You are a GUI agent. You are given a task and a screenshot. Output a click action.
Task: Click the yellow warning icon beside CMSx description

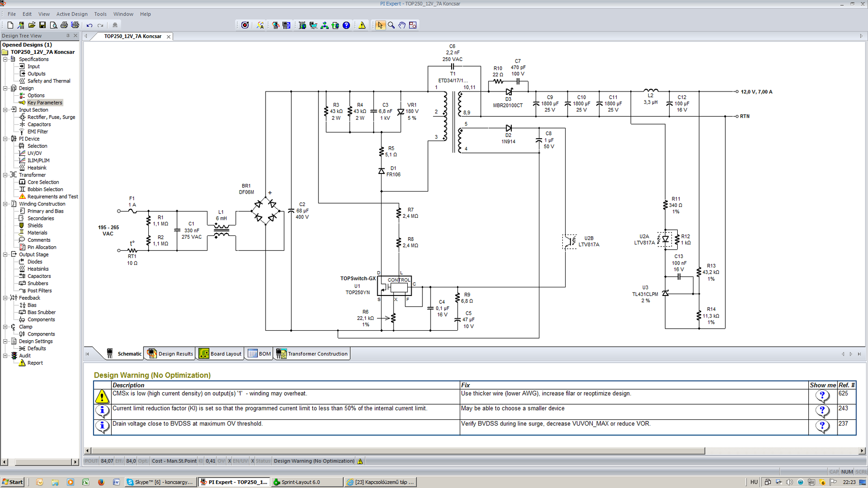(102, 396)
